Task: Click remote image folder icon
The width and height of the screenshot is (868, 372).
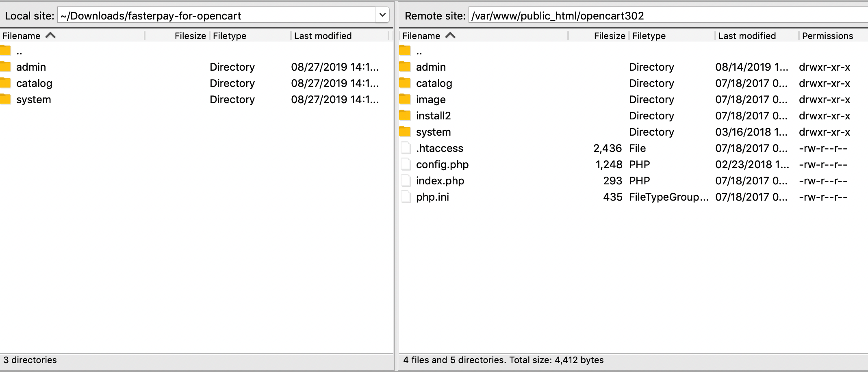Action: (405, 99)
